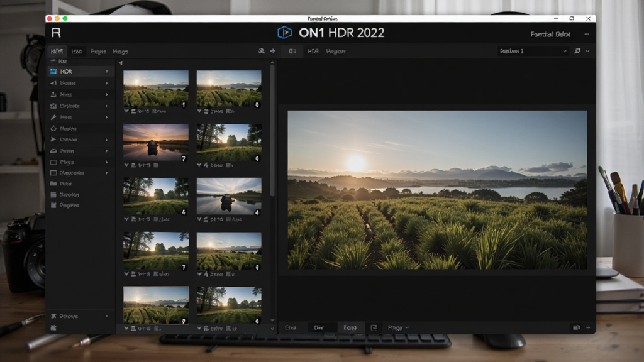Switch to the H&D tab
The image size is (644, 362).
point(77,52)
